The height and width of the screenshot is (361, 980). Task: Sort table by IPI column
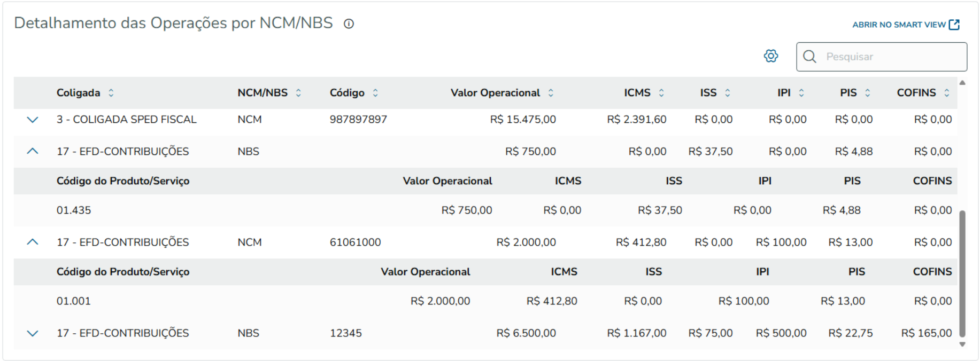[x=801, y=93]
